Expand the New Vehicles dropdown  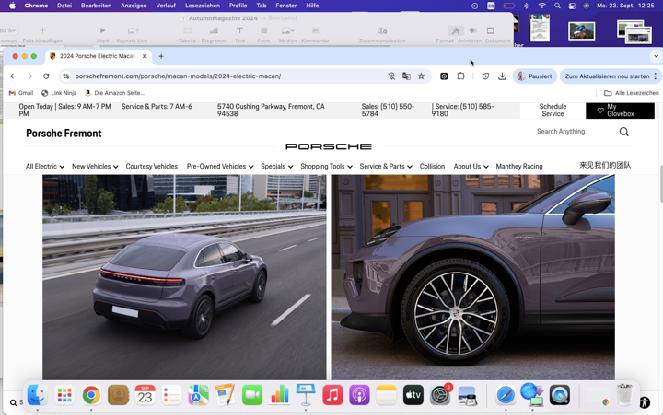tap(95, 166)
